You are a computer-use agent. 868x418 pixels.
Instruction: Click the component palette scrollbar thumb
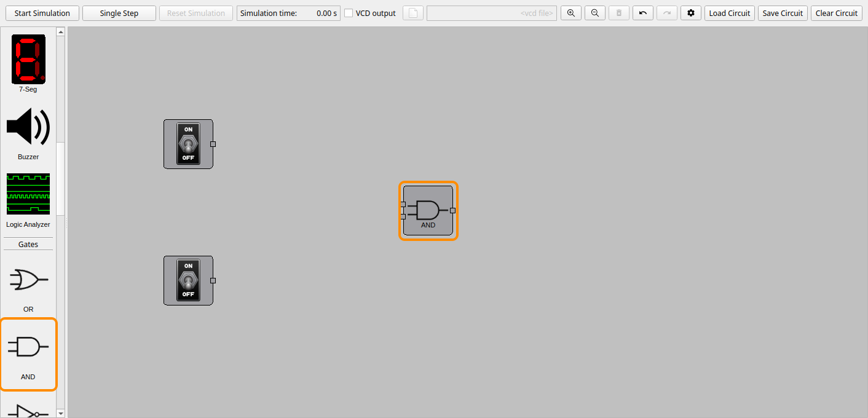coord(60,179)
